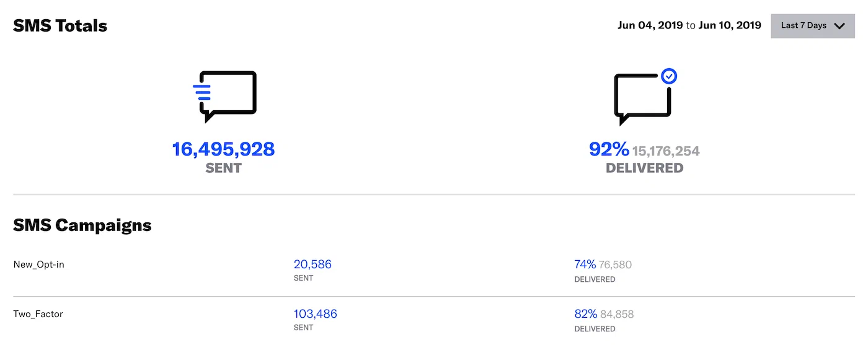Click Two_Factor sent count 103,486

(315, 314)
